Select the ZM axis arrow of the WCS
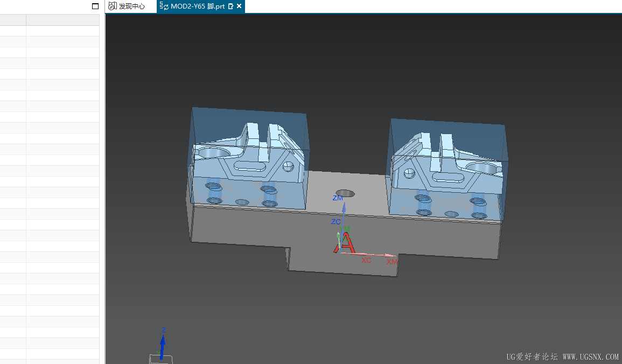The width and height of the screenshot is (622, 364). pyautogui.click(x=344, y=208)
